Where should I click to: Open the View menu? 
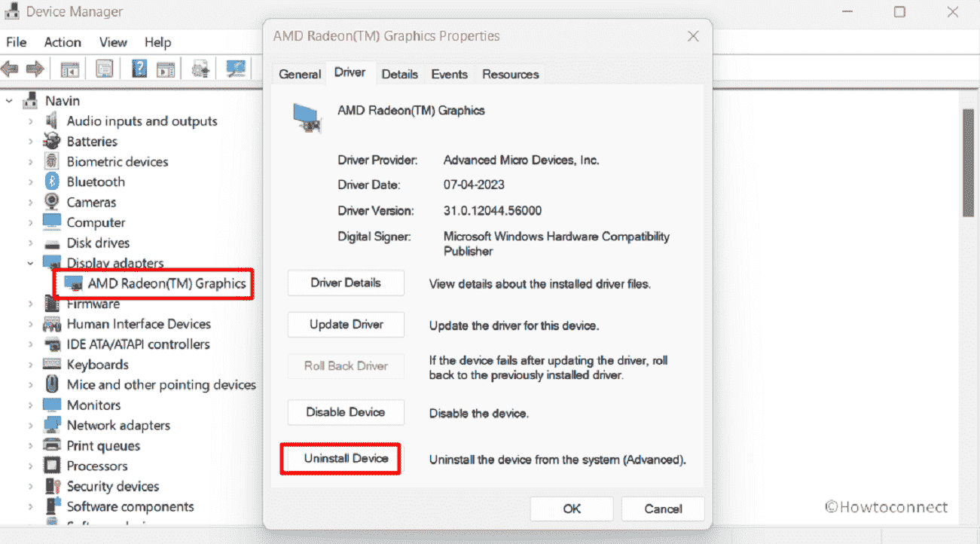pos(113,42)
